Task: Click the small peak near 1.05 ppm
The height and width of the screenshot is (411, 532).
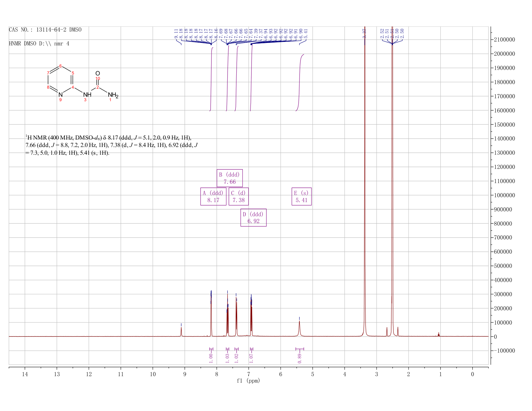Action: [438, 334]
